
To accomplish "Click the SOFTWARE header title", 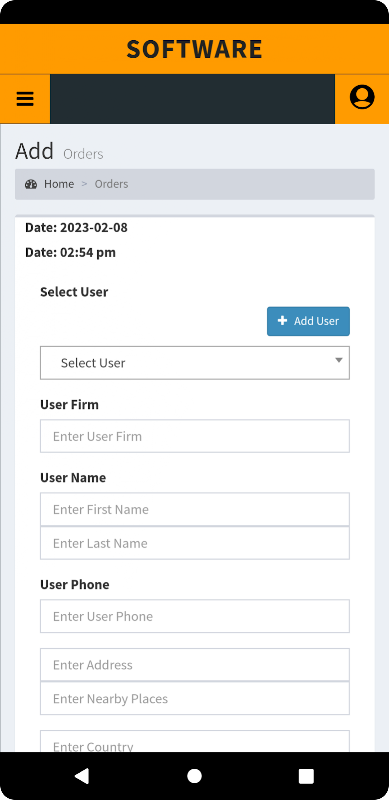I will tap(194, 49).
